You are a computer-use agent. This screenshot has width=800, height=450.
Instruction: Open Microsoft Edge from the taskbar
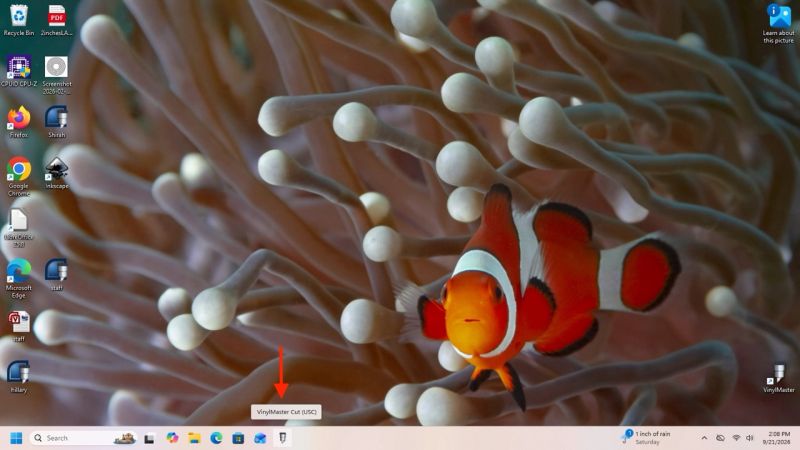pyautogui.click(x=216, y=438)
